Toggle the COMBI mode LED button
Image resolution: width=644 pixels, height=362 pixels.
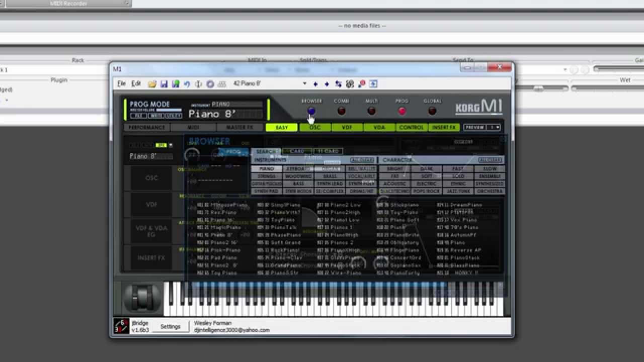tap(342, 111)
